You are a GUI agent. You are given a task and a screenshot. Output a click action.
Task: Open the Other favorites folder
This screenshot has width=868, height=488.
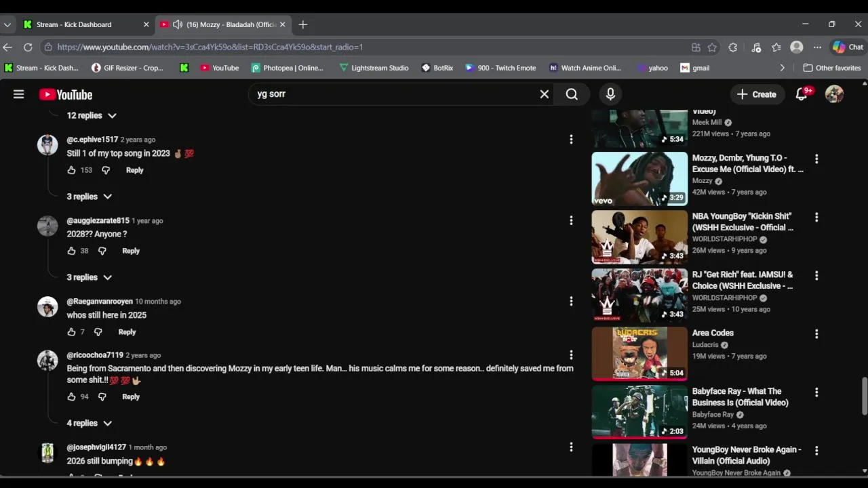[x=832, y=68]
